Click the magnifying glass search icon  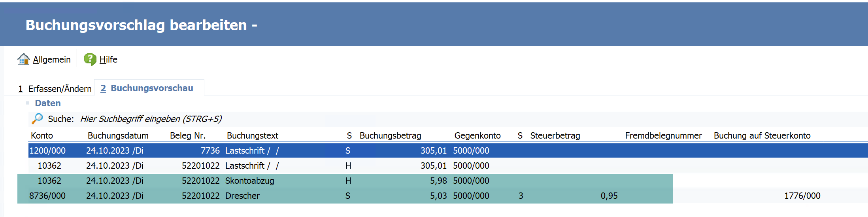click(x=37, y=118)
